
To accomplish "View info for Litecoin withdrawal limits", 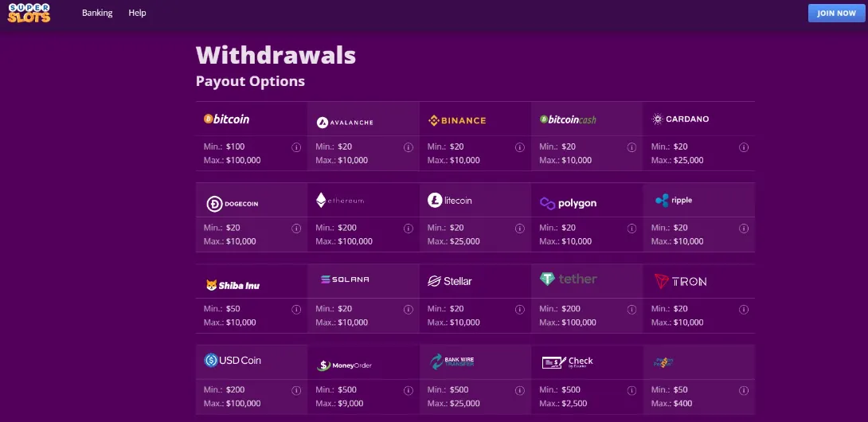I will 520,229.
